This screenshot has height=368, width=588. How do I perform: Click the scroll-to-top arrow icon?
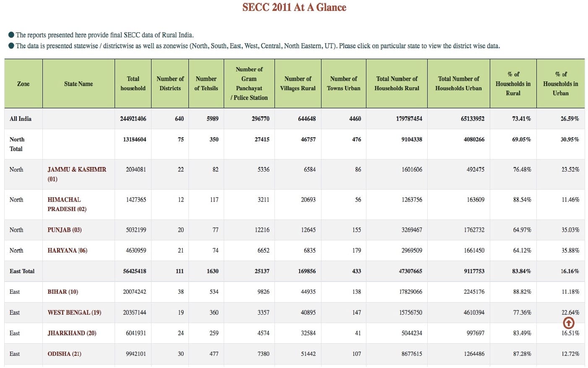[x=569, y=323]
